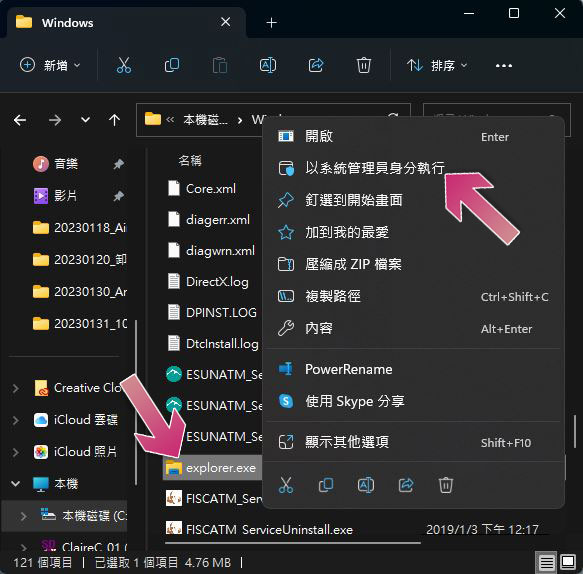Image resolution: width=583 pixels, height=574 pixels.
Task: Collapse the 本機 tree node
Action: (16, 484)
